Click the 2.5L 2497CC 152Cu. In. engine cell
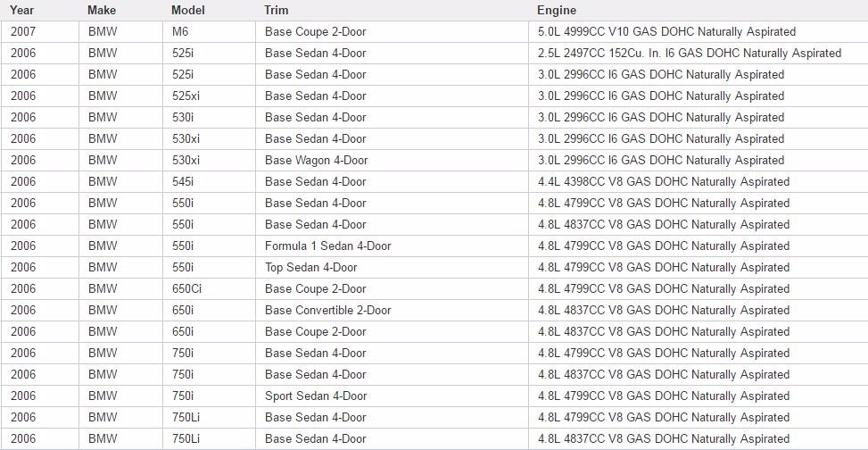This screenshot has height=450, width=868. [698, 54]
